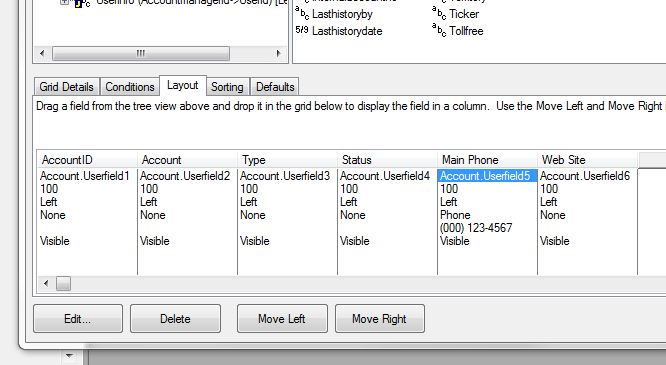Select the Account.Userfield1 cell
Viewport: 666px width, 365px height.
click(85, 176)
